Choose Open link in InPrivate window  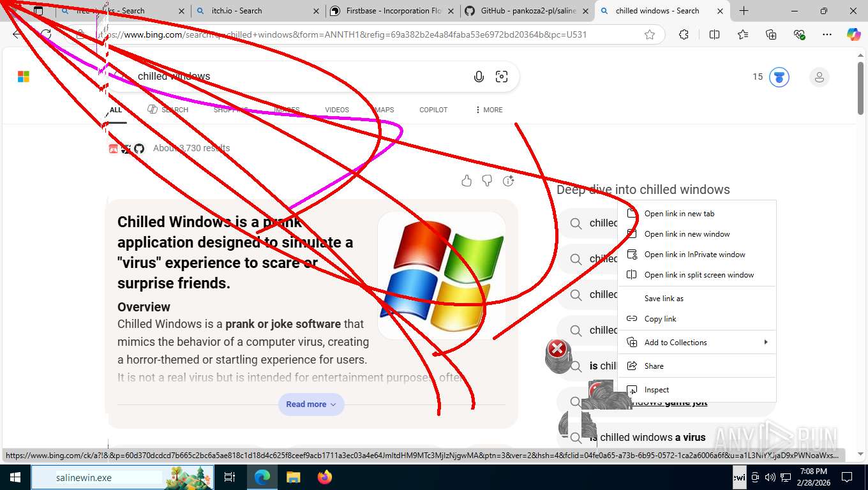click(x=697, y=255)
